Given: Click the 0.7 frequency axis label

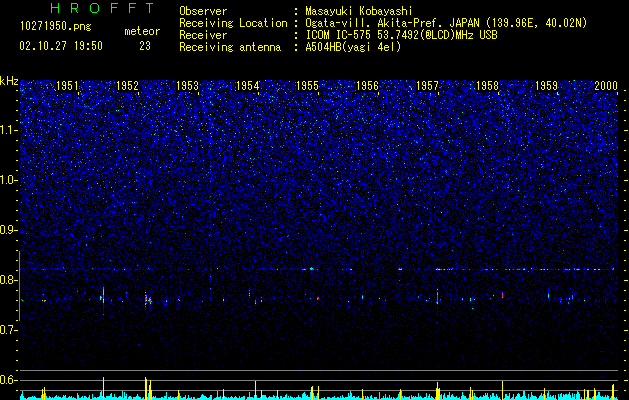Looking at the screenshot, I should pos(9,330).
